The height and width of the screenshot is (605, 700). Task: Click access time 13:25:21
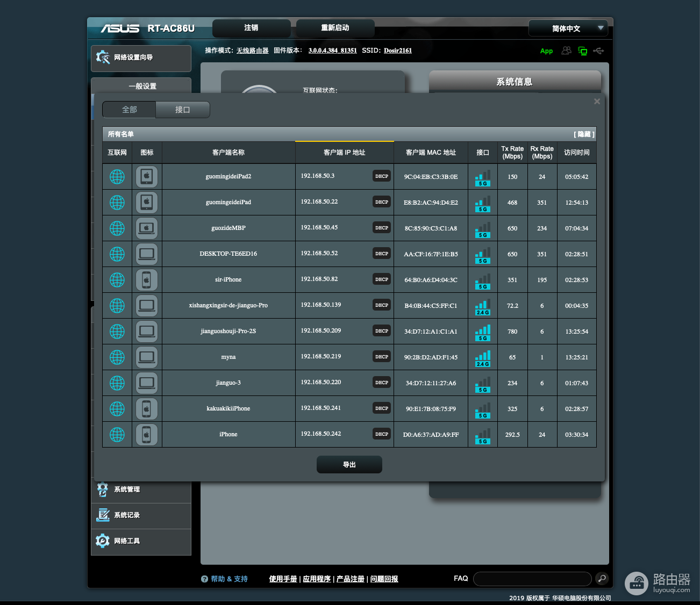(577, 358)
